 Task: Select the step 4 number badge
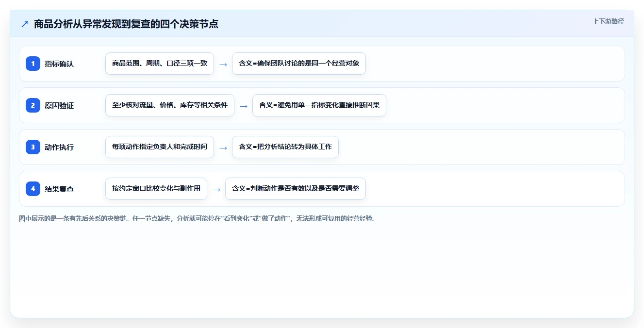(x=33, y=189)
